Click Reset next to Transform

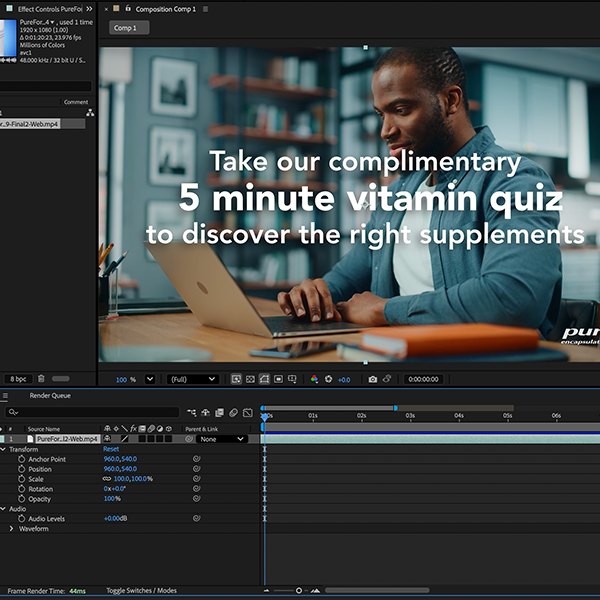[x=111, y=449]
